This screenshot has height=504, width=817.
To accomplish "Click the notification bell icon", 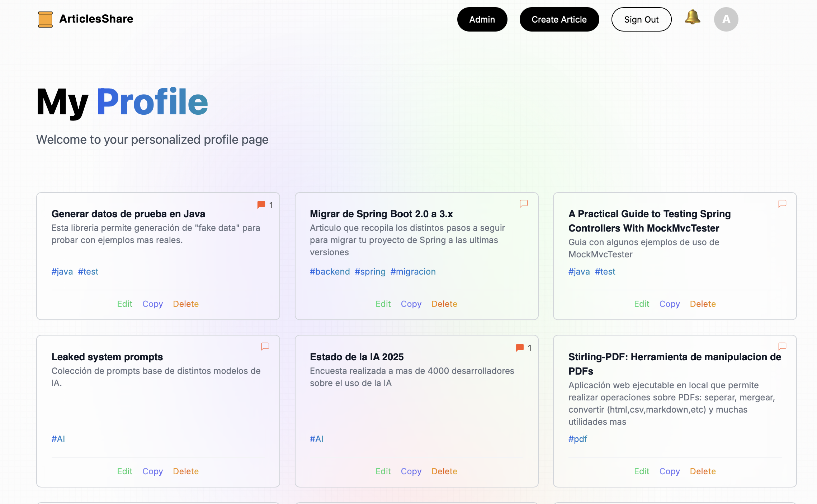I will pos(692,18).
